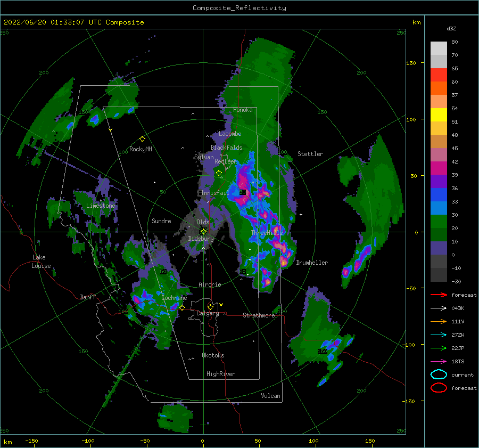Click the Didsbury town label

pyautogui.click(x=201, y=239)
